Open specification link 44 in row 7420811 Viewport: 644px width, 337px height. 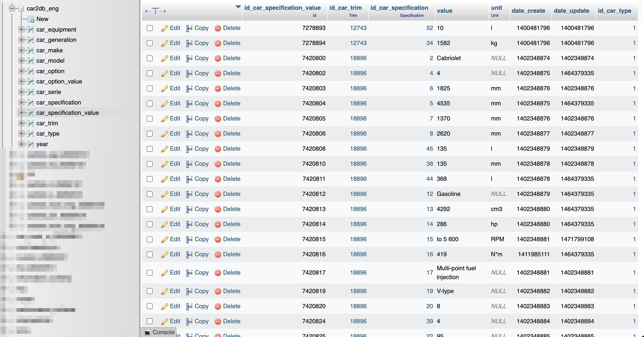430,179
